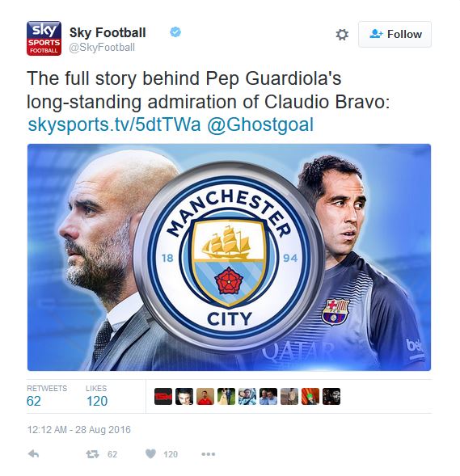Toggle the retweet icon

[x=92, y=454]
